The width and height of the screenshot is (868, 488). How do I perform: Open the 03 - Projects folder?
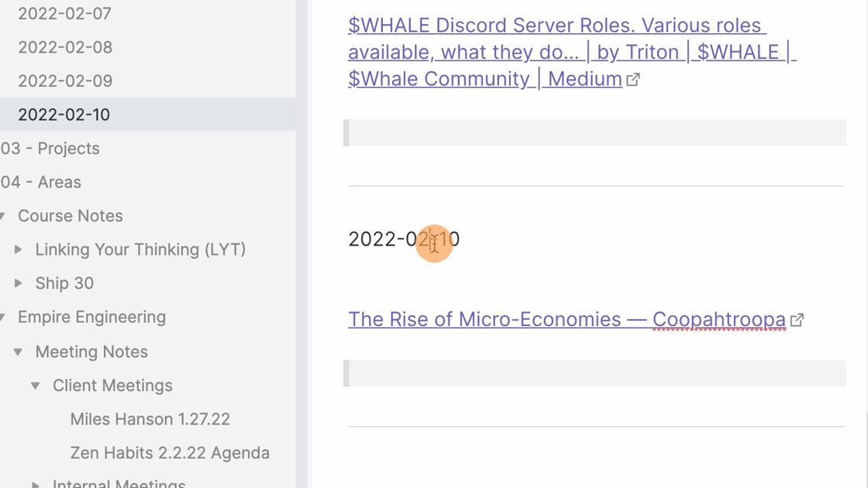pyautogui.click(x=50, y=148)
